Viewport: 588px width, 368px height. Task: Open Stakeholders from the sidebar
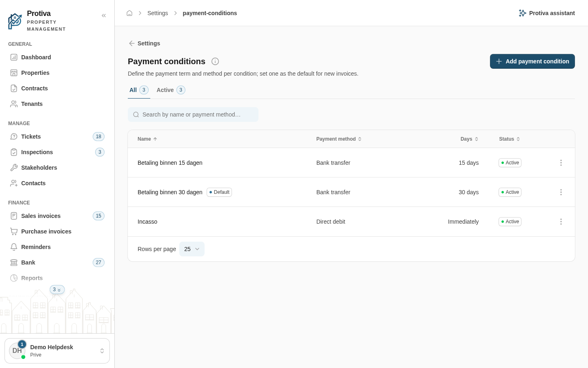click(x=57, y=168)
